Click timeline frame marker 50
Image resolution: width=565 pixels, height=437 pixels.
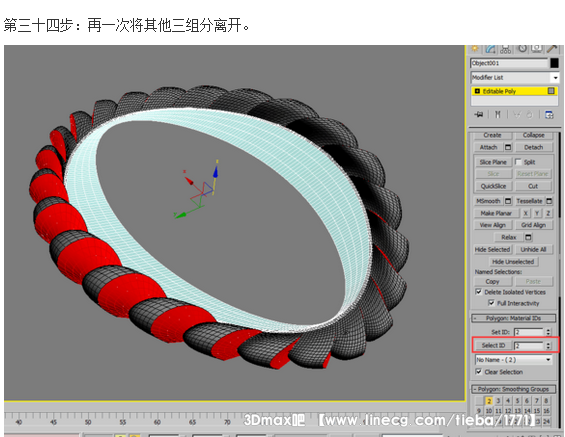tap(88, 422)
